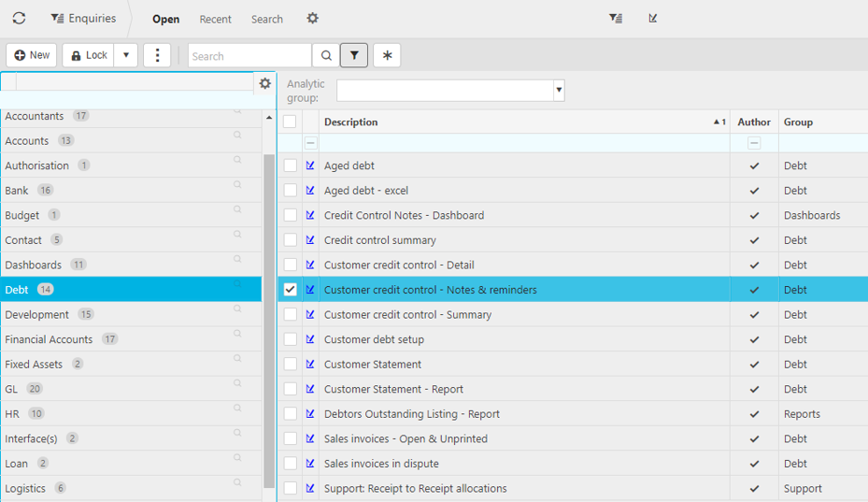Uncheck Customer credit control - Notes & reminders
This screenshot has height=502, width=868.
click(x=290, y=290)
